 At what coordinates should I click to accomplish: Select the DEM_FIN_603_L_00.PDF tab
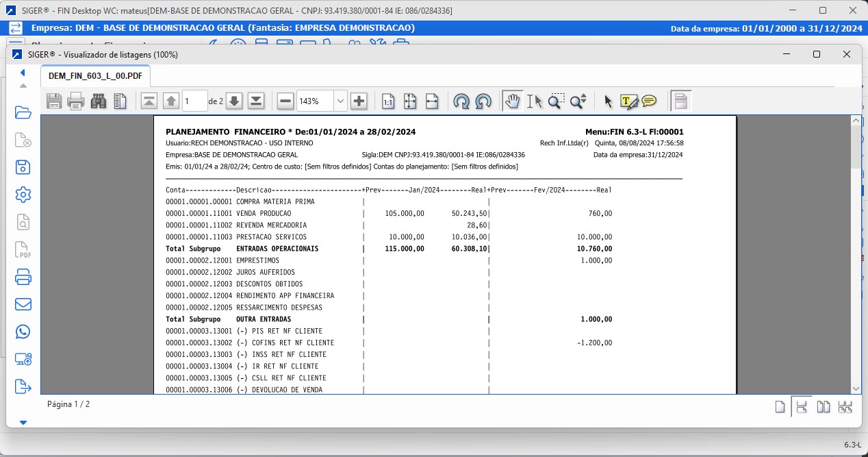tap(95, 75)
